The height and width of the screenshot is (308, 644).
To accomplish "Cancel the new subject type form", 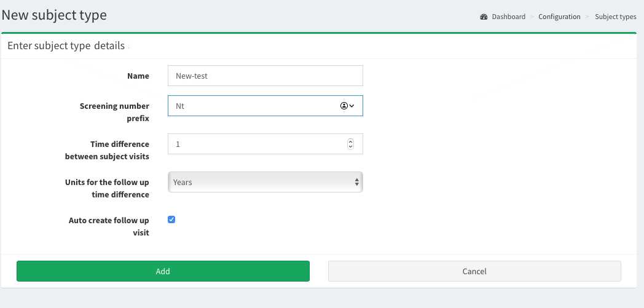I will tap(474, 271).
